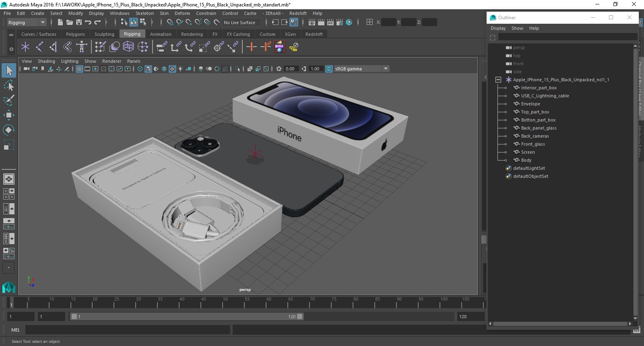The width and height of the screenshot is (644, 346).
Task: Toggle smooth shade all in viewport
Action: point(148,69)
